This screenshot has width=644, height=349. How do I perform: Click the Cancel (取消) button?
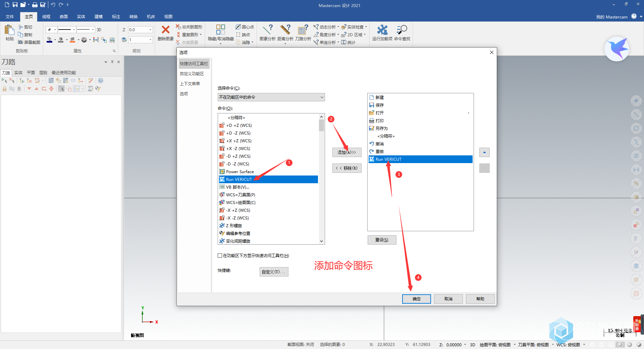click(448, 299)
